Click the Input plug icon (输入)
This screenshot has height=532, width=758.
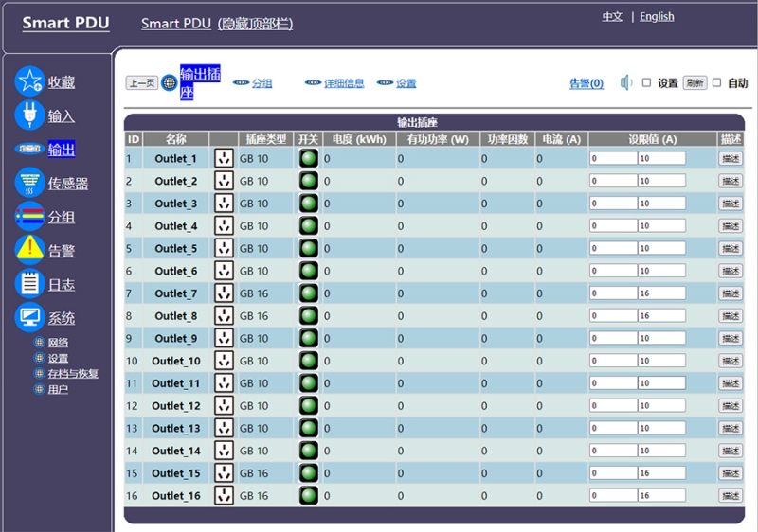(x=29, y=115)
